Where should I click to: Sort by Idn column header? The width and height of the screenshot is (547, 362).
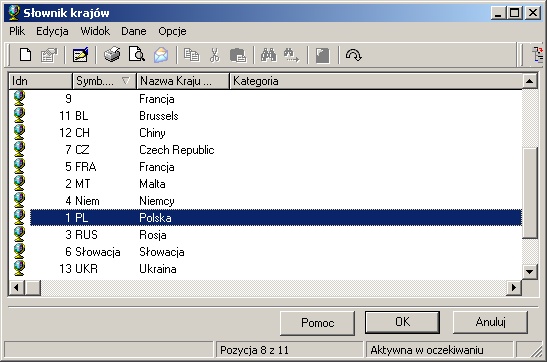pyautogui.click(x=40, y=81)
